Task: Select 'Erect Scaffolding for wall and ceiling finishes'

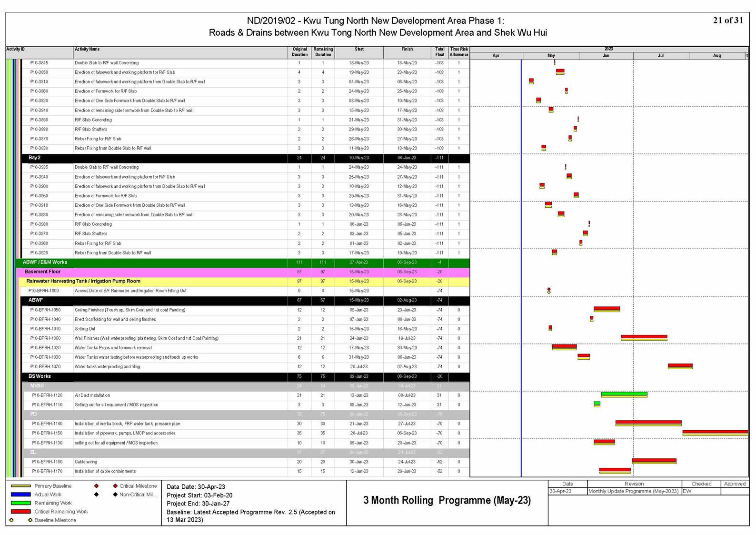Action: click(x=115, y=320)
